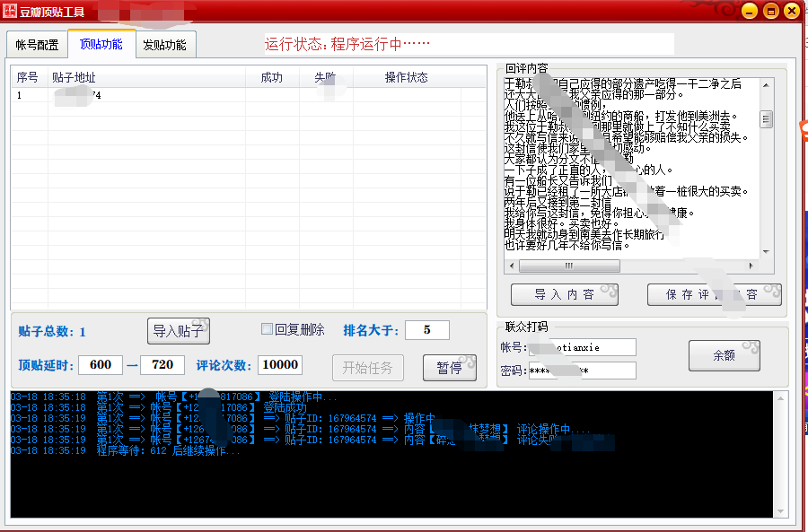This screenshot has height=532, width=808.
Task: Enable the 回复删除 checkbox
Action: tap(267, 329)
